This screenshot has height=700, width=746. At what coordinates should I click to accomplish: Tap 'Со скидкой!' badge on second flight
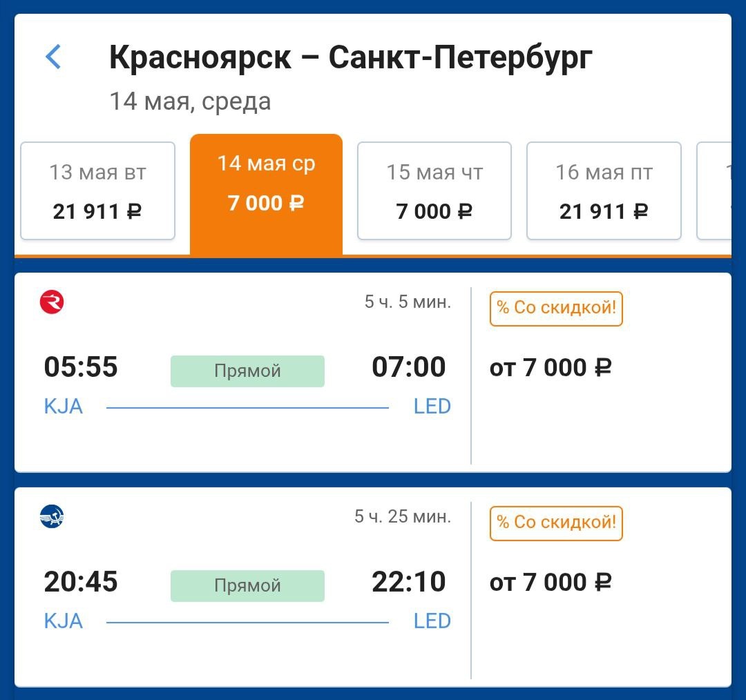(556, 523)
